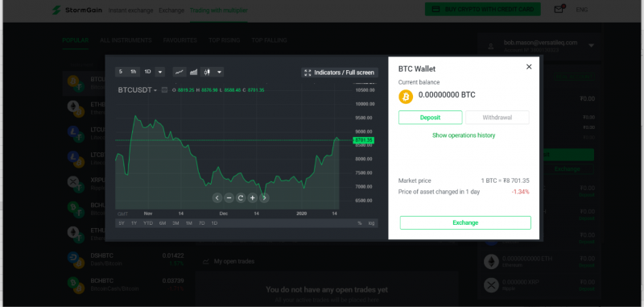
Task: Choose the candlestick chart style icon
Action: point(207,72)
